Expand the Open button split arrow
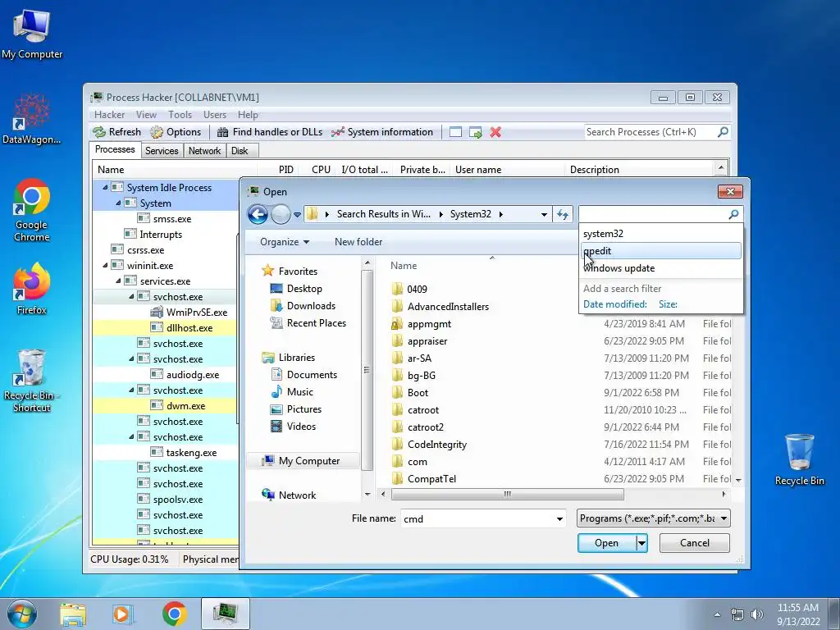This screenshot has width=840, height=630. click(641, 543)
